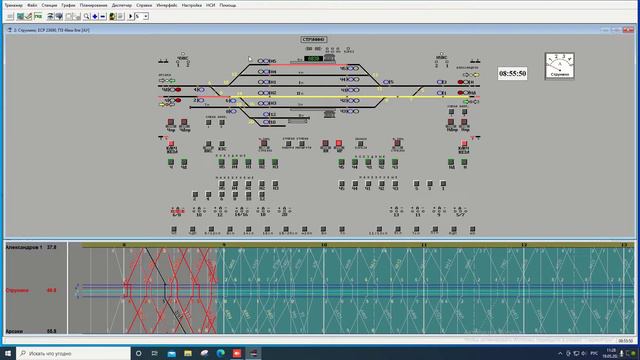This screenshot has width=640, height=360.
Task: Click signal Н3 on the track diagram
Action: click(267, 104)
